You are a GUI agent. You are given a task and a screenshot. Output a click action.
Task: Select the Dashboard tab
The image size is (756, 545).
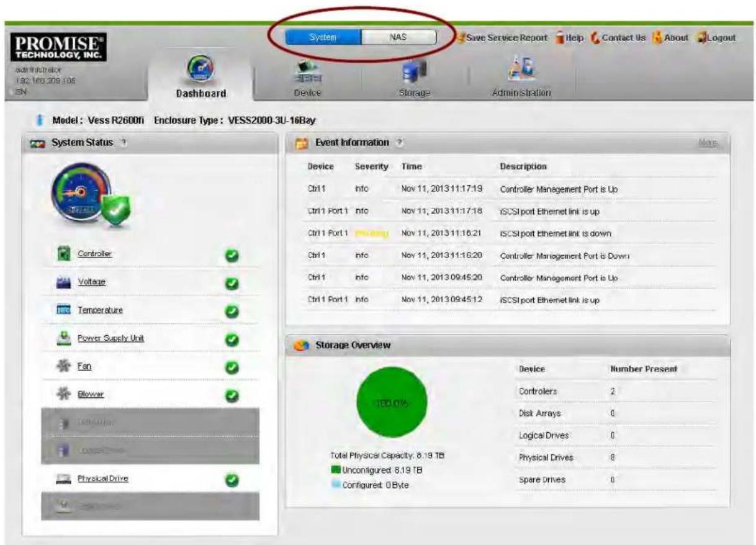[x=200, y=74]
